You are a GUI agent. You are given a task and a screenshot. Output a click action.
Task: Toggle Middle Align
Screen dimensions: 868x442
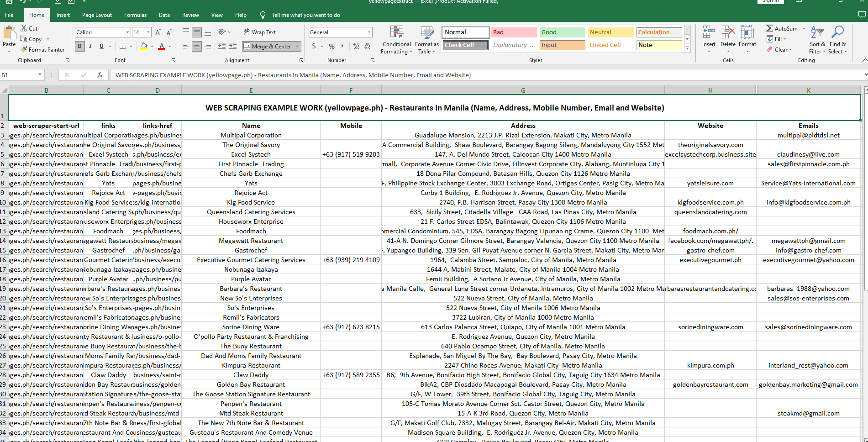(197, 32)
